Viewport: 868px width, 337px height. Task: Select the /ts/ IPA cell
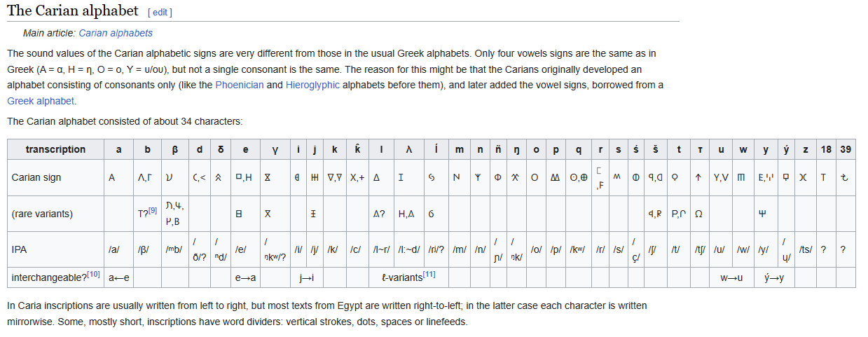(806, 249)
